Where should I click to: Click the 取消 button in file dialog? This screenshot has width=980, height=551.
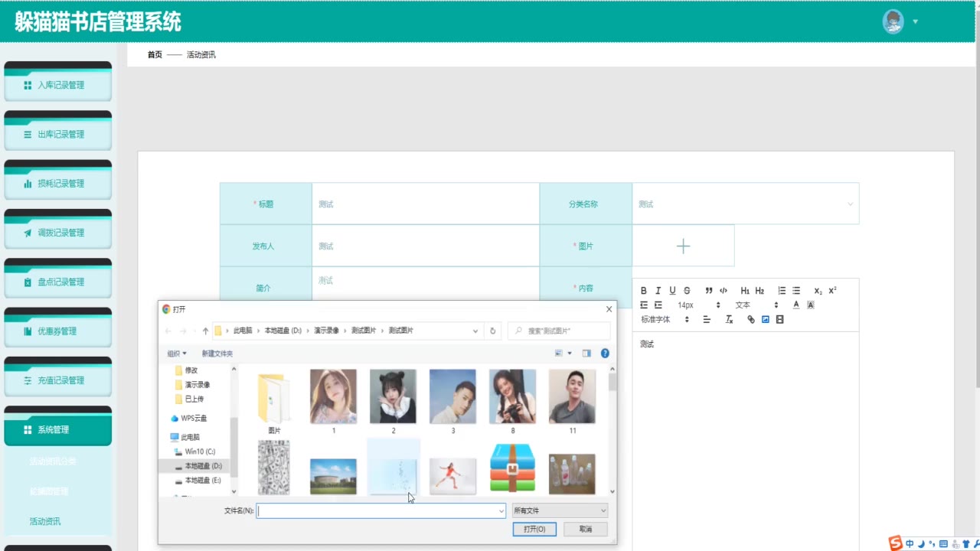586,529
